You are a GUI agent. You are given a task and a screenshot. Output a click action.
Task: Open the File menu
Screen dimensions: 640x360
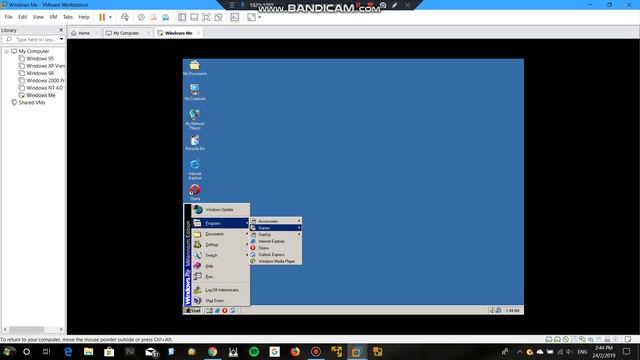9,17
